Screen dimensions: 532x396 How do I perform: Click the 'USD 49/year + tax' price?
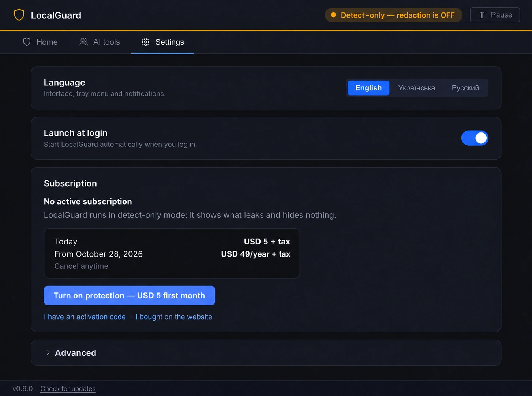(x=256, y=254)
